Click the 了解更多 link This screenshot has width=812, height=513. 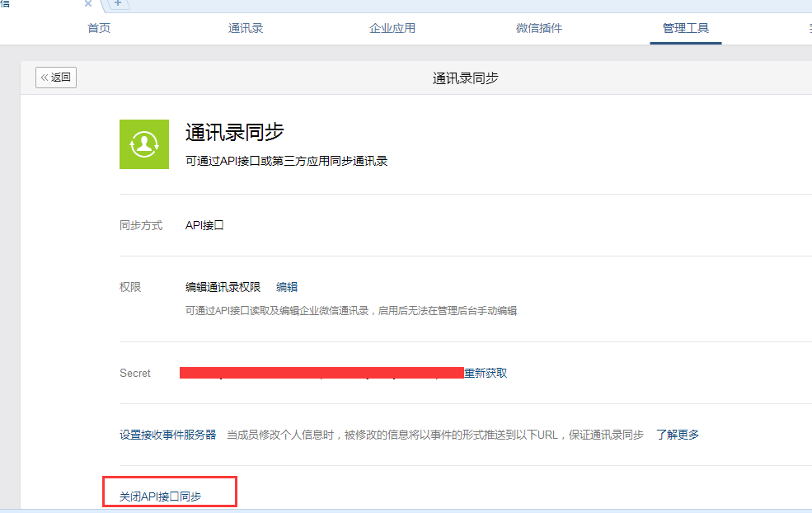[678, 435]
